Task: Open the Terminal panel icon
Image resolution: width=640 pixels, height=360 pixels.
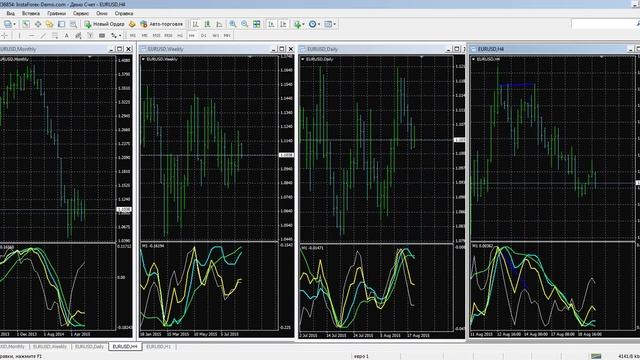Action: (61, 24)
